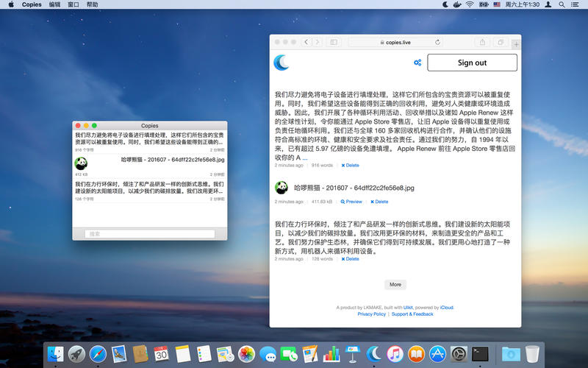Open Pages from the Dock

[310, 354]
